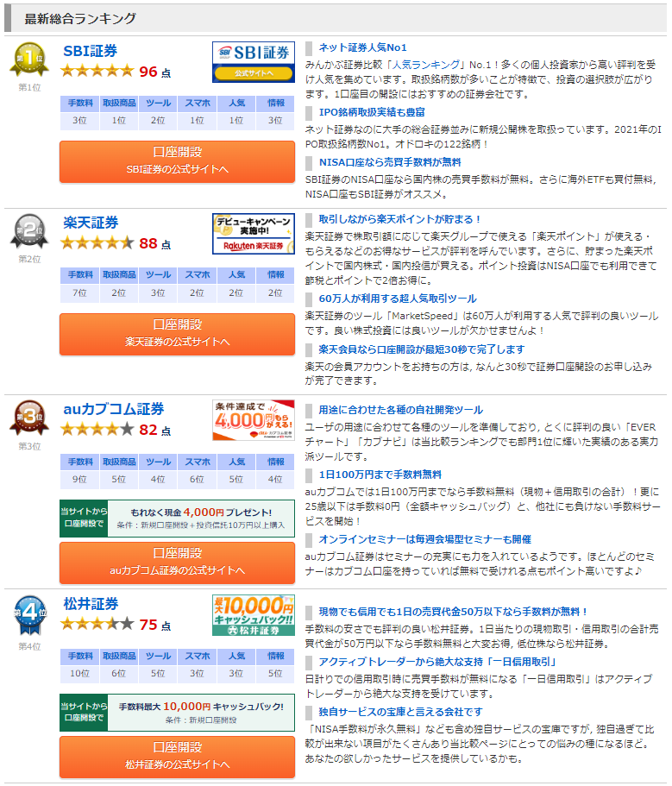The height and width of the screenshot is (786, 672).
Task: Click the 9位 fee rank for auカブコム証券
Action: click(79, 480)
